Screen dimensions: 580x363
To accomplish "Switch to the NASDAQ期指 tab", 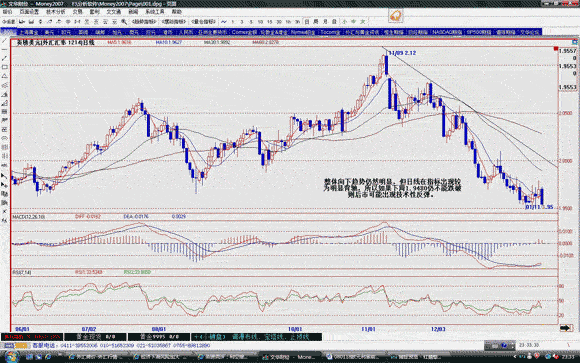I will (x=446, y=32).
